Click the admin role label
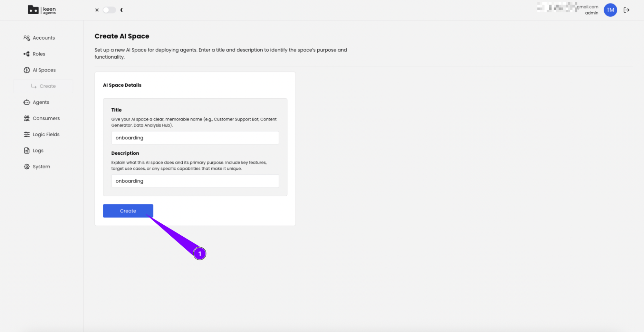This screenshot has height=332, width=644. click(591, 13)
